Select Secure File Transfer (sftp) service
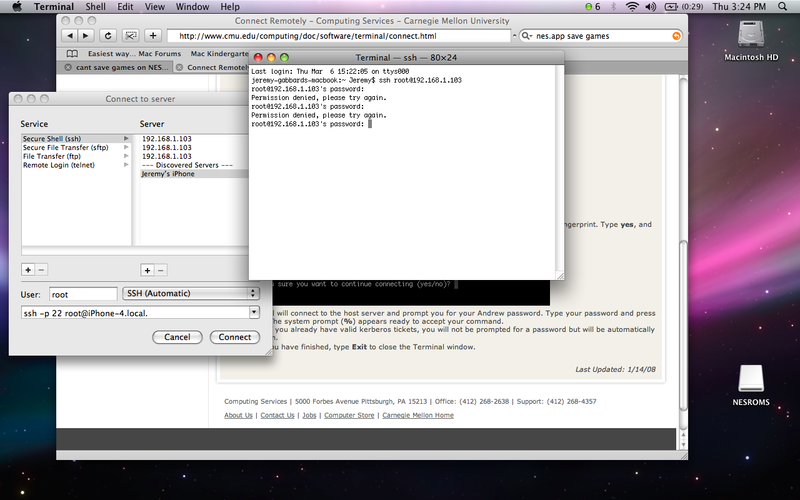Viewport: 800px width, 500px height. coord(76,147)
